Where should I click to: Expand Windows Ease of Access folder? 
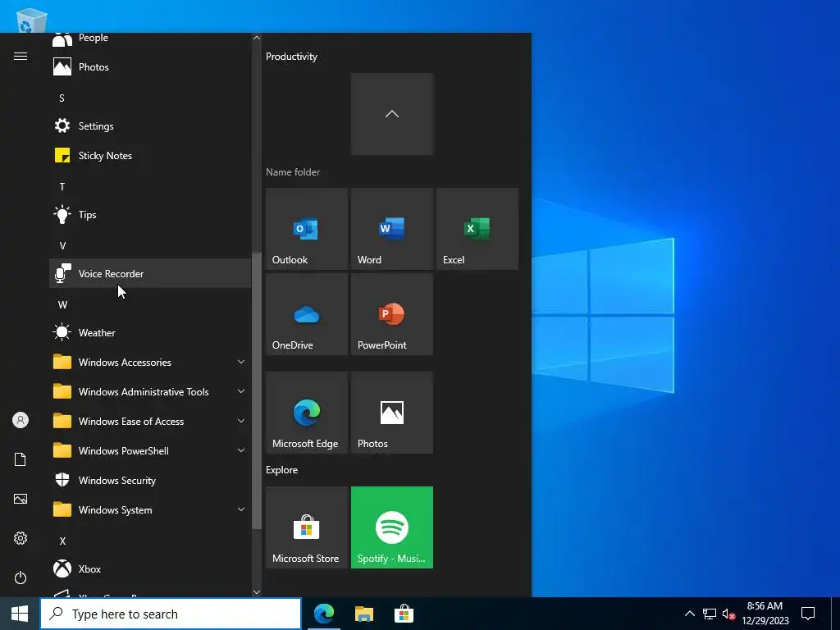(x=150, y=421)
